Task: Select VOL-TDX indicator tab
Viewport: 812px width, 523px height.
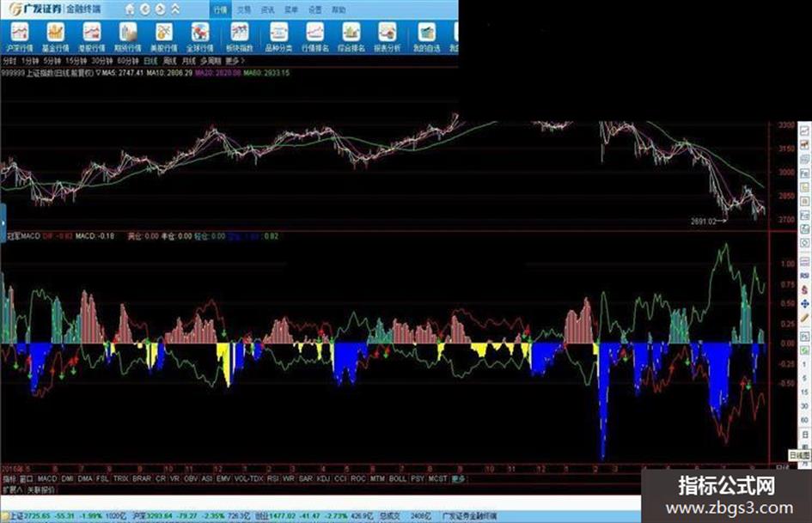Action: pyautogui.click(x=248, y=479)
